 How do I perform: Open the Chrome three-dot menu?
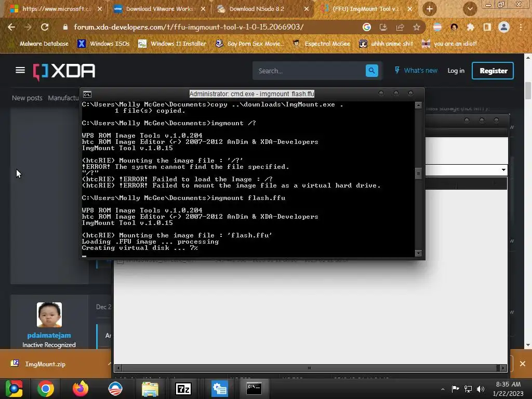click(521, 27)
